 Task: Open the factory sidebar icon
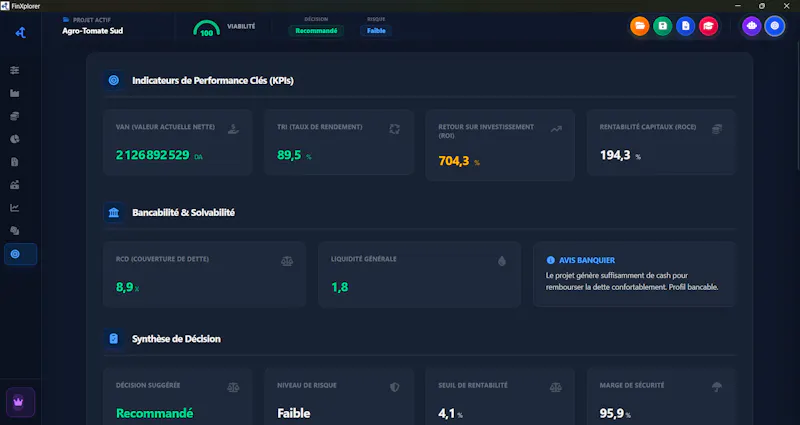click(x=15, y=93)
